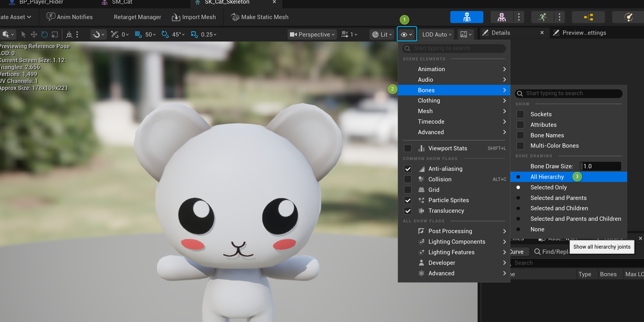
Task: Open transform toolbar extra options dots
Action: [77, 34]
